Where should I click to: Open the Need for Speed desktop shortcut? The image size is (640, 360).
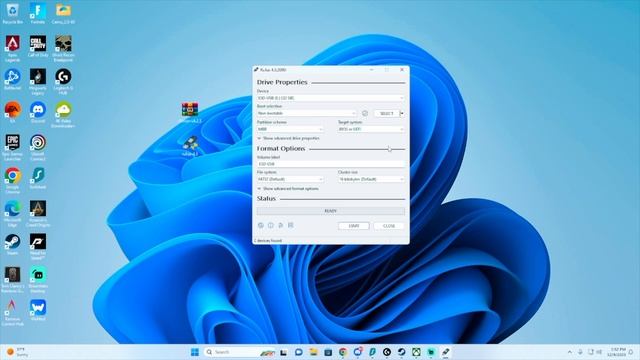(38, 247)
